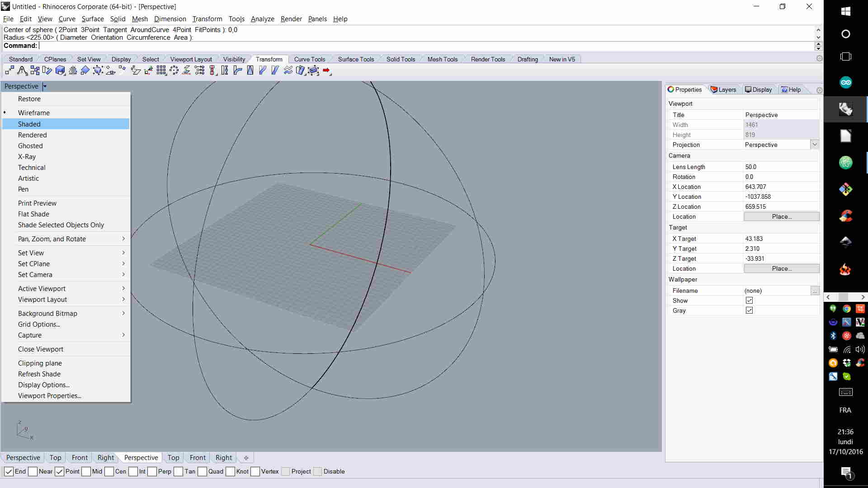Image resolution: width=868 pixels, height=488 pixels.
Task: Click the Command input field
Action: (x=407, y=46)
